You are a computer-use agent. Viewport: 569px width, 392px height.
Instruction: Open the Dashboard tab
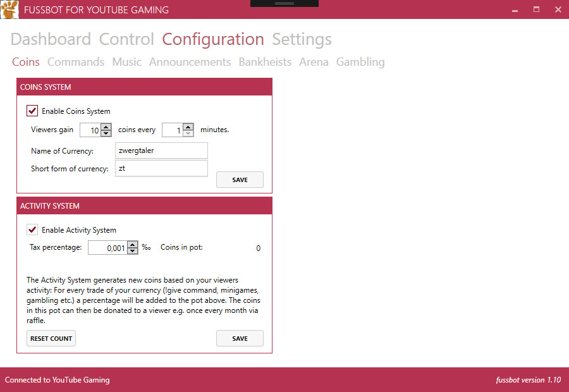coord(51,39)
